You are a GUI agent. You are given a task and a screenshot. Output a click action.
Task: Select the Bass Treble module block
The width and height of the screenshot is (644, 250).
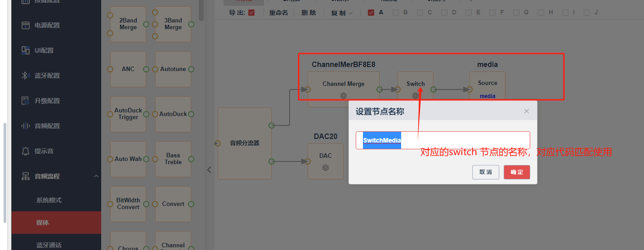173,159
